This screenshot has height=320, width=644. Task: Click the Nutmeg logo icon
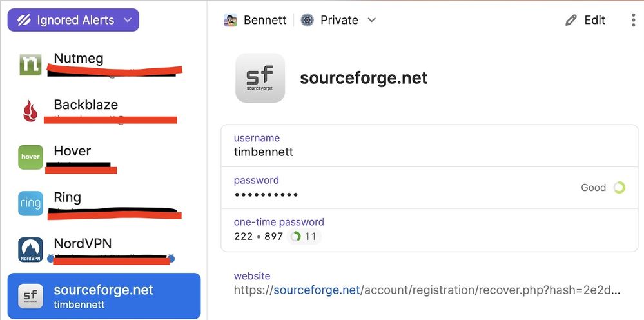point(30,64)
